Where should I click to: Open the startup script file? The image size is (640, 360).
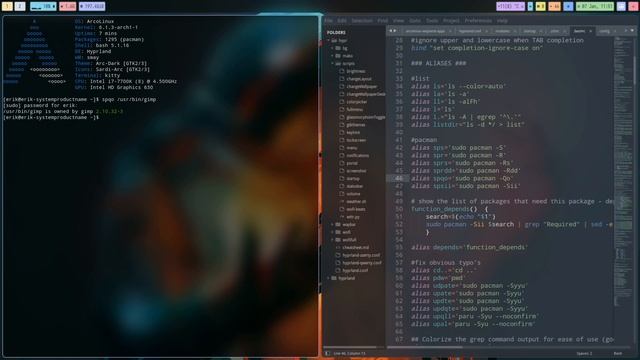point(353,178)
